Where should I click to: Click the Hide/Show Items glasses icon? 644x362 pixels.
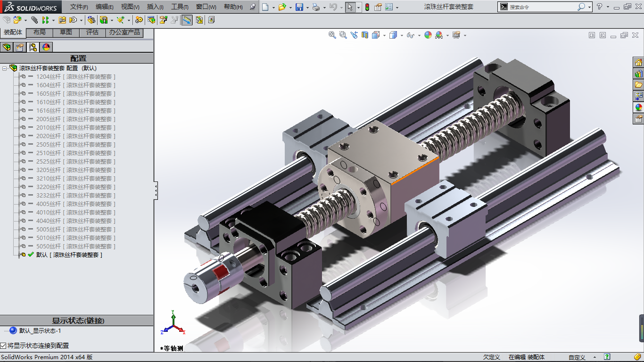[411, 35]
